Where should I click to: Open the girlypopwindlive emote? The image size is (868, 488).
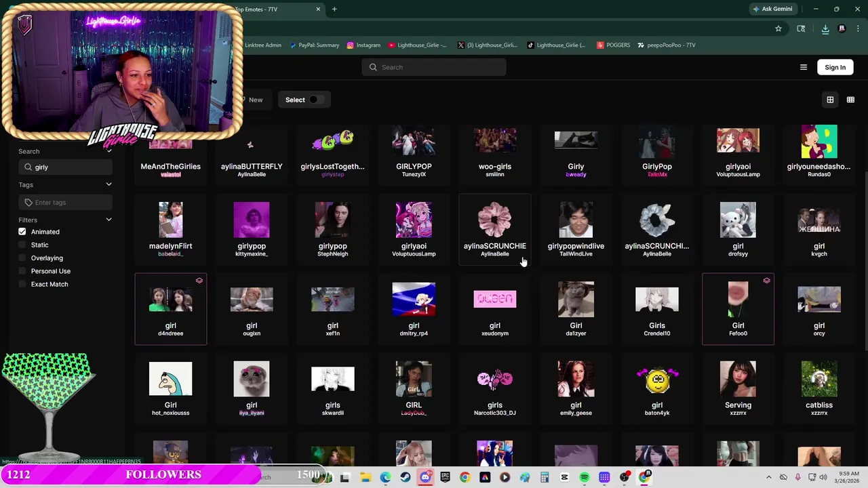click(x=576, y=229)
